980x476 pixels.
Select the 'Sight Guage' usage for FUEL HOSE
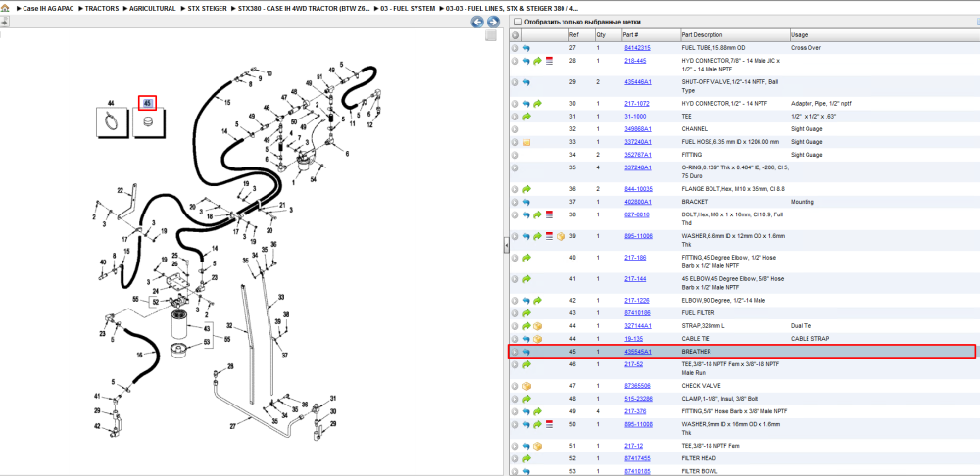click(x=807, y=142)
